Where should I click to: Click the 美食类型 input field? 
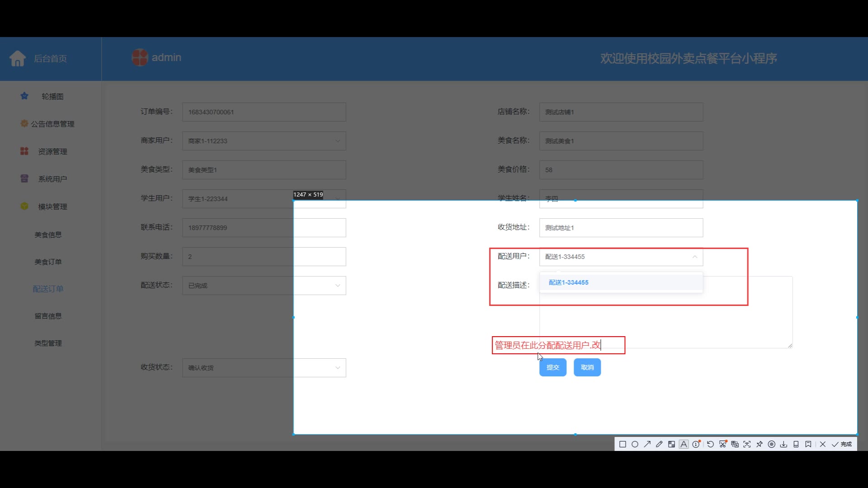click(264, 170)
